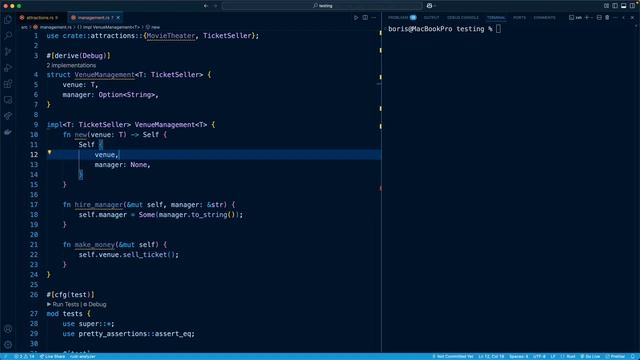The image size is (640, 360).
Task: Click the MovieTheater import on line 1
Action: pyautogui.click(x=171, y=36)
